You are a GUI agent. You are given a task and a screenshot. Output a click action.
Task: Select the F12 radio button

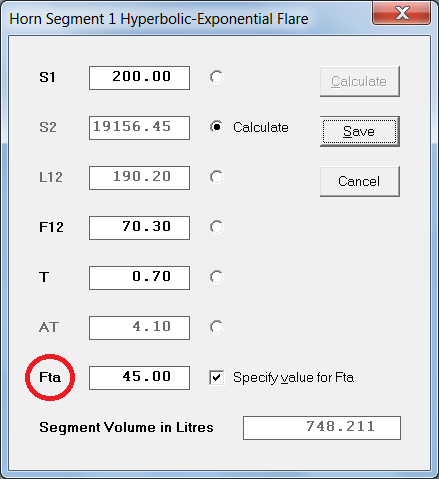click(x=216, y=227)
